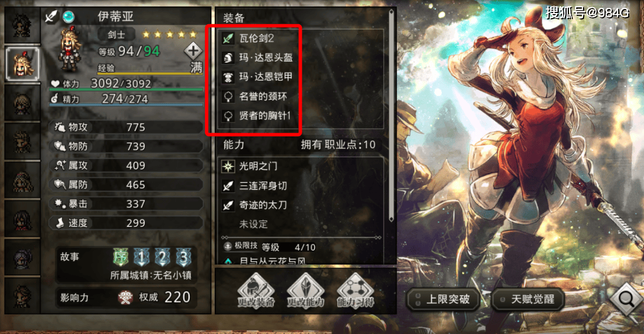Image resolution: width=644 pixels, height=334 pixels.
Task: Click the magnifier icon on character art
Action: [x=626, y=298]
